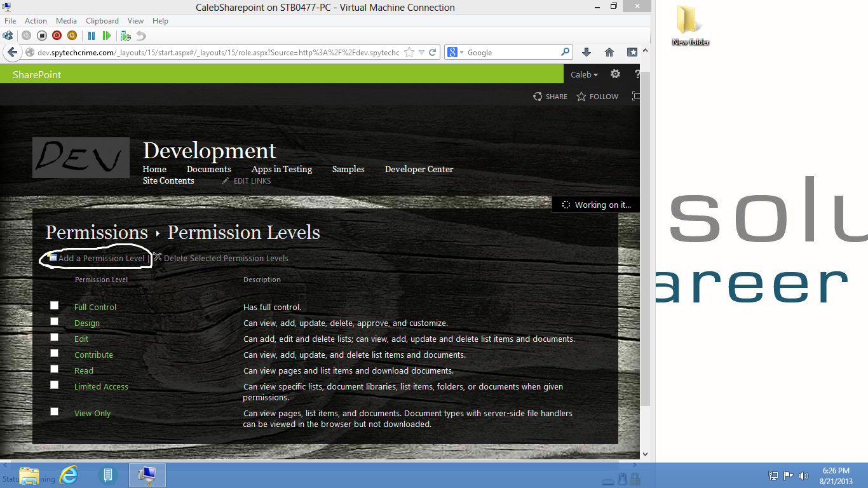Open the URL history dropdown arrow
Screen dimensions: 868x488
[x=421, y=52]
